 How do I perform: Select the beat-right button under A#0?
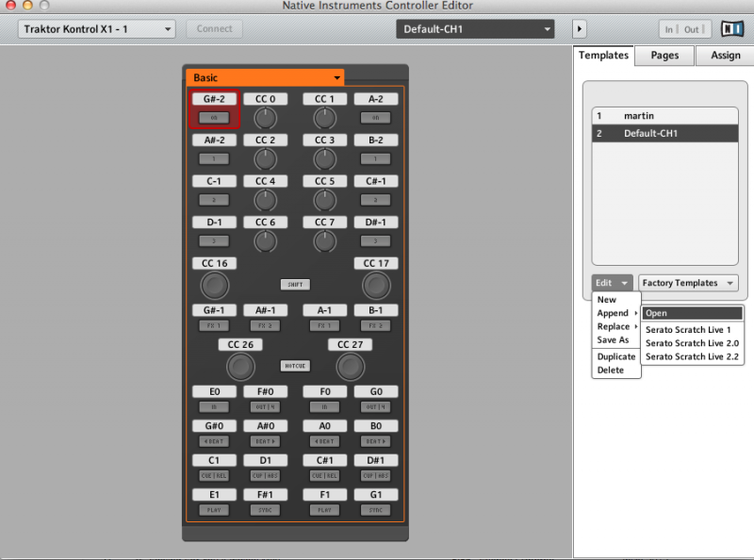coord(266,441)
